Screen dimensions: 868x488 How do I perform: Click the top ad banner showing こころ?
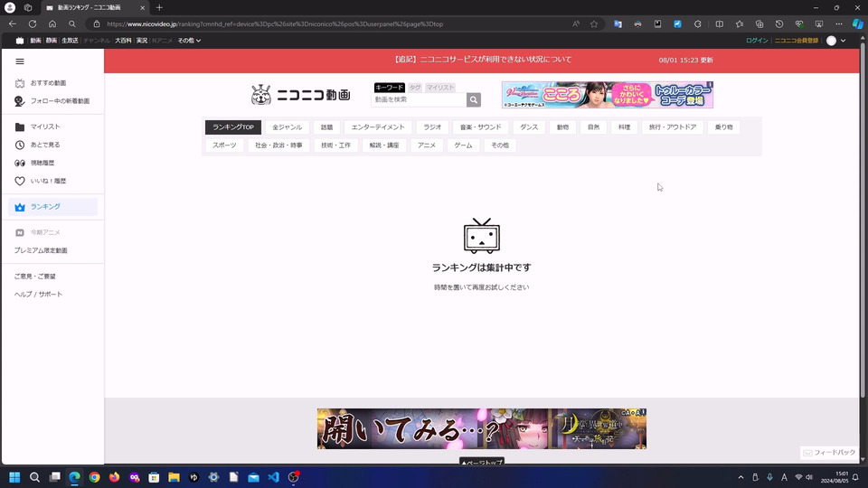click(x=608, y=95)
